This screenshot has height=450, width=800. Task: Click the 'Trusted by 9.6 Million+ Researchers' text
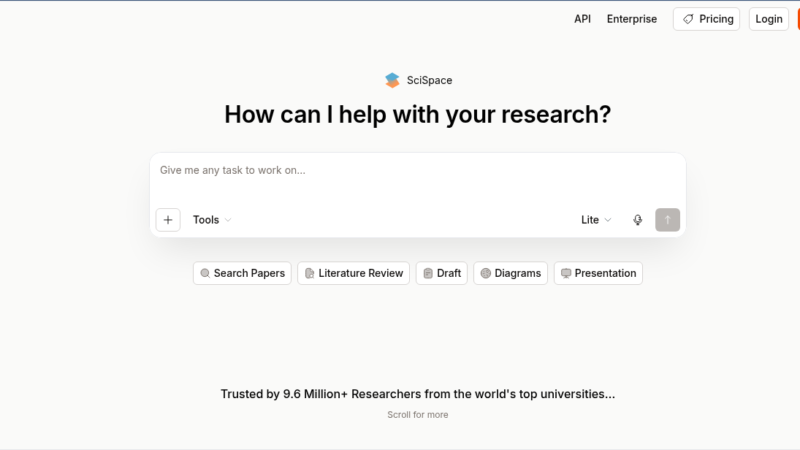418,394
